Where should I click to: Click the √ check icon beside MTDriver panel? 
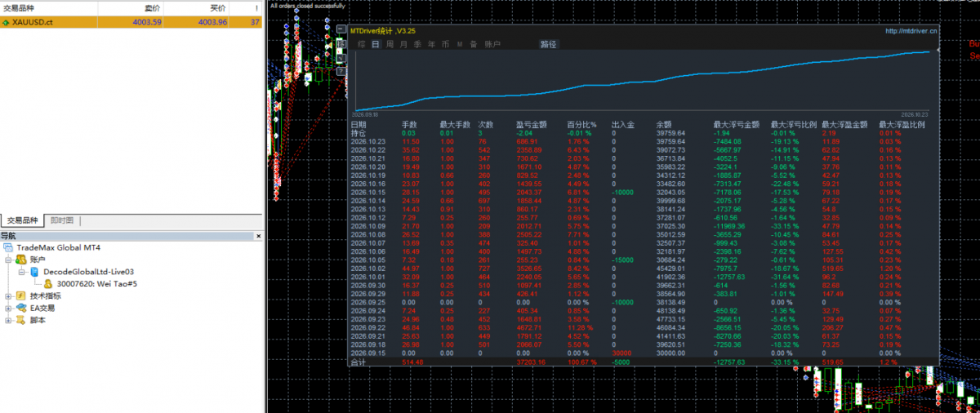(341, 58)
